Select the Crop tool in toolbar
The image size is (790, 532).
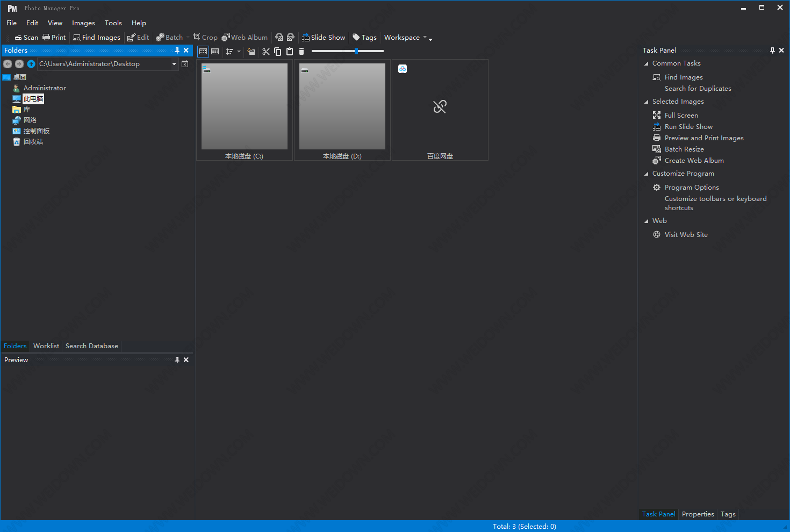tap(205, 38)
